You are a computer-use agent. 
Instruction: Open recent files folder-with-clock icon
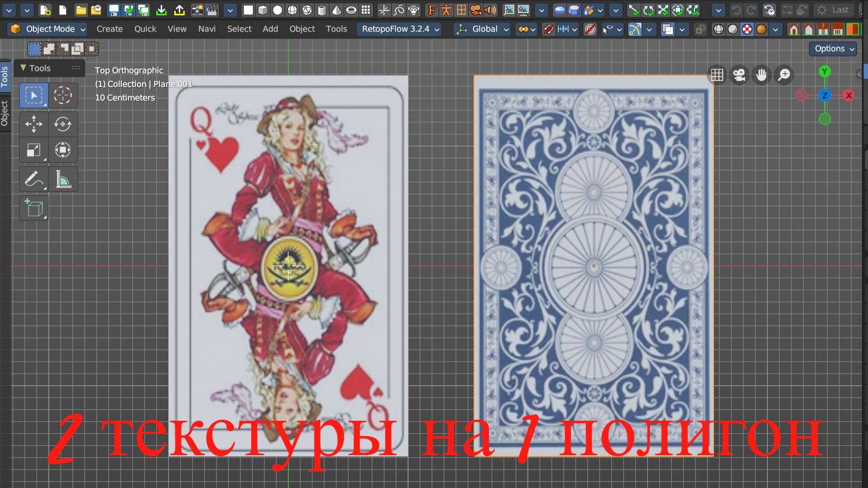tap(96, 10)
